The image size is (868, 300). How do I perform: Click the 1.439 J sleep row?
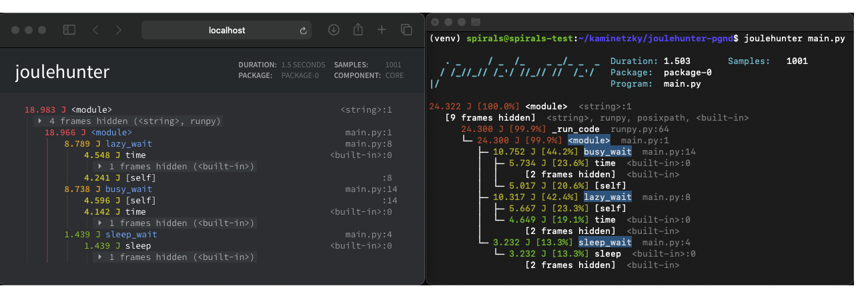[238, 246]
